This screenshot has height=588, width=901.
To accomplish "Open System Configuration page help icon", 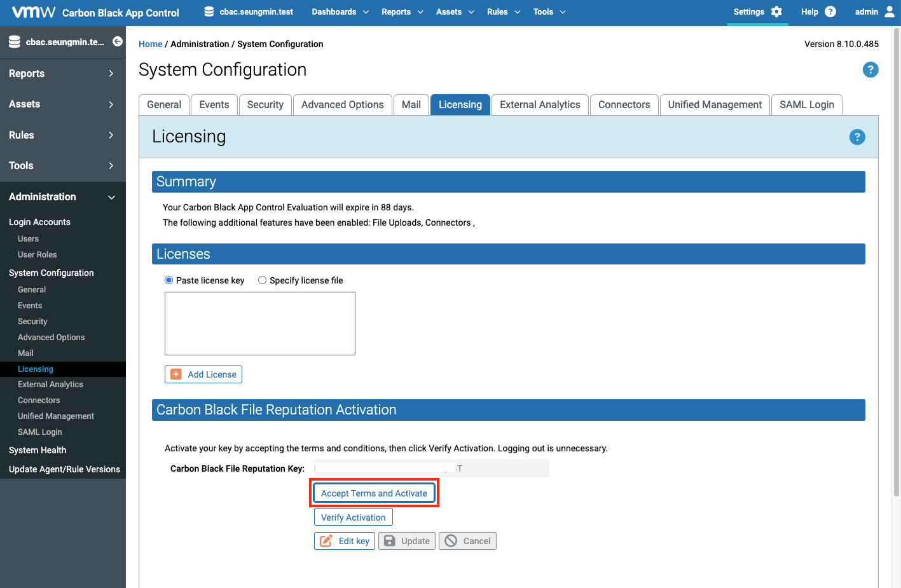I will click(870, 70).
